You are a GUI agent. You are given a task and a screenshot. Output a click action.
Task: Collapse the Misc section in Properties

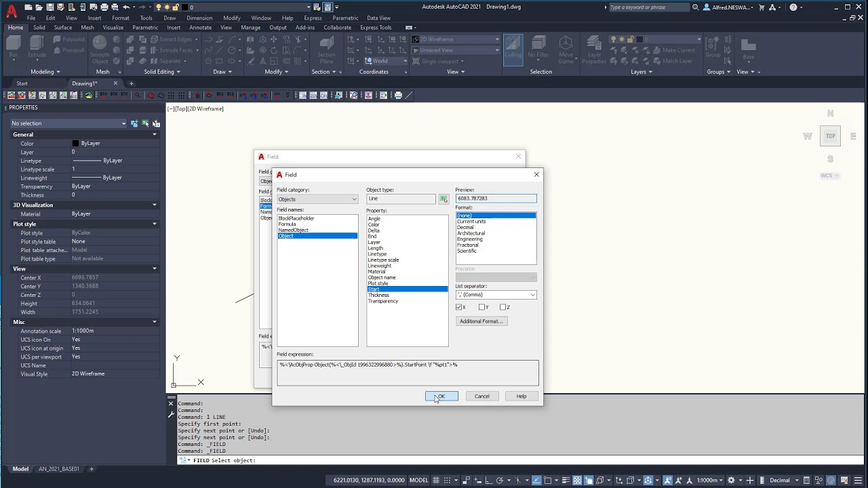pyautogui.click(x=155, y=322)
